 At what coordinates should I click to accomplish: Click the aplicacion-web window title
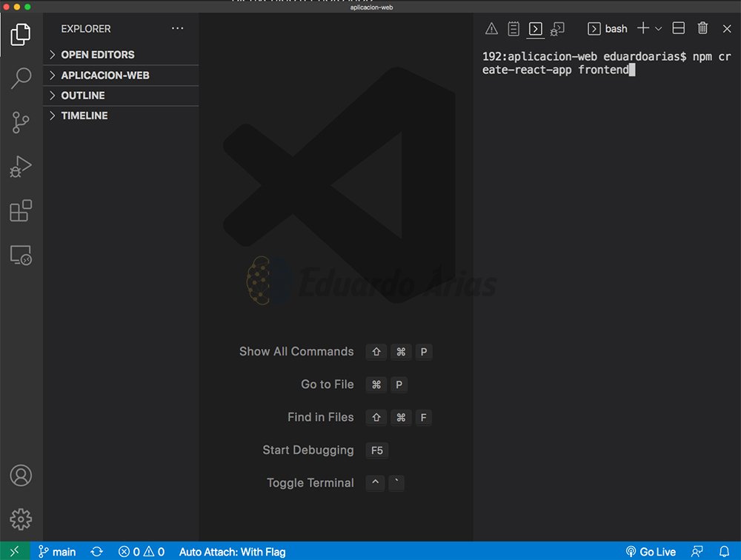click(371, 7)
